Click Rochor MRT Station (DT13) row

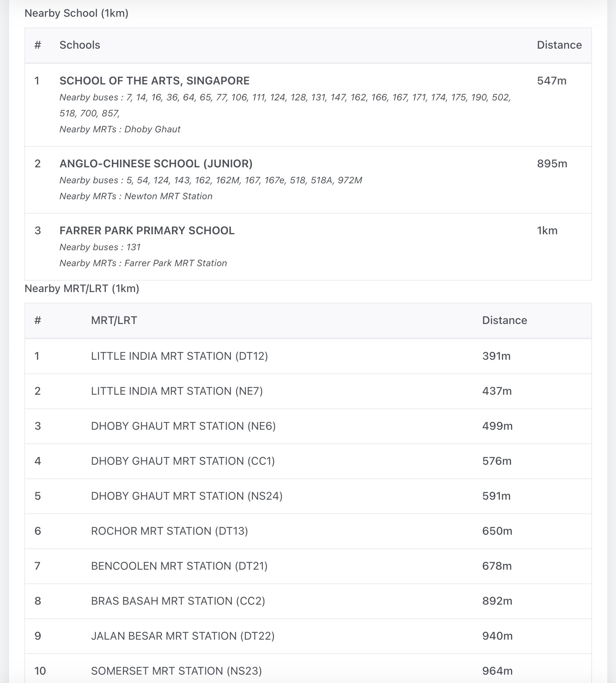(169, 531)
